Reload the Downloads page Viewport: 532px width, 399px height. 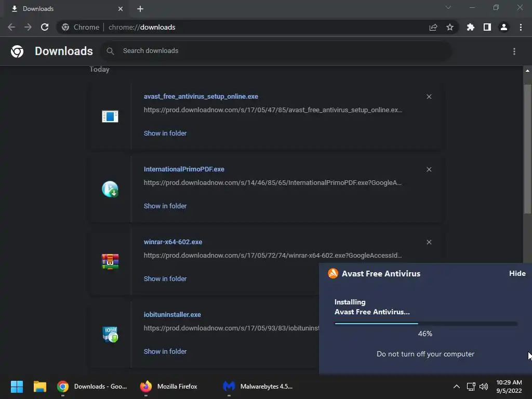pos(45,27)
